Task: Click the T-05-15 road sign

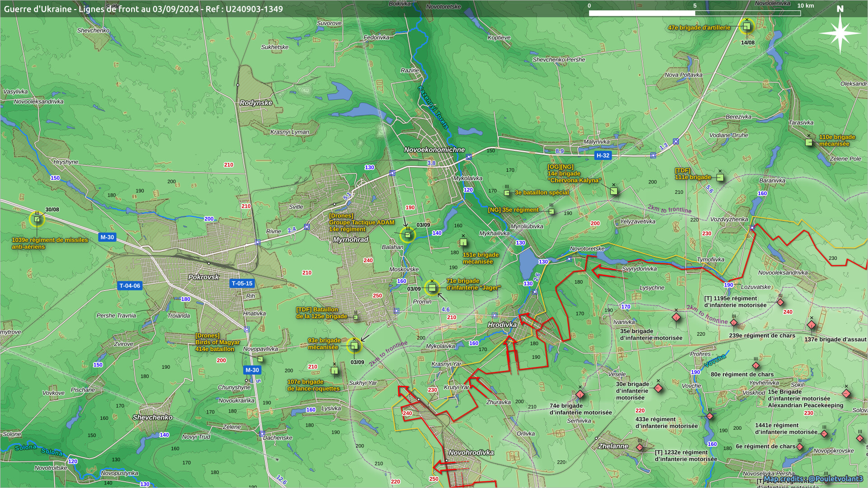Action: 242,284
